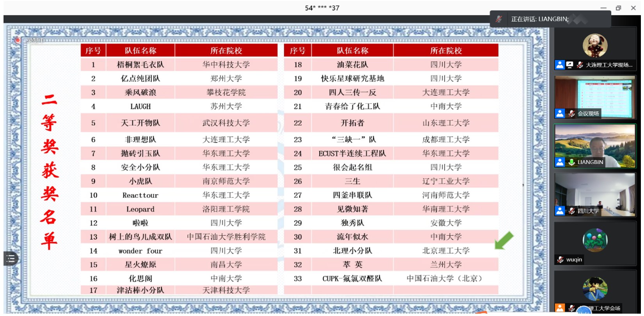Click the muted mic icon beside 四川大学
Image resolution: width=644 pixels, height=316 pixels.
[571, 211]
